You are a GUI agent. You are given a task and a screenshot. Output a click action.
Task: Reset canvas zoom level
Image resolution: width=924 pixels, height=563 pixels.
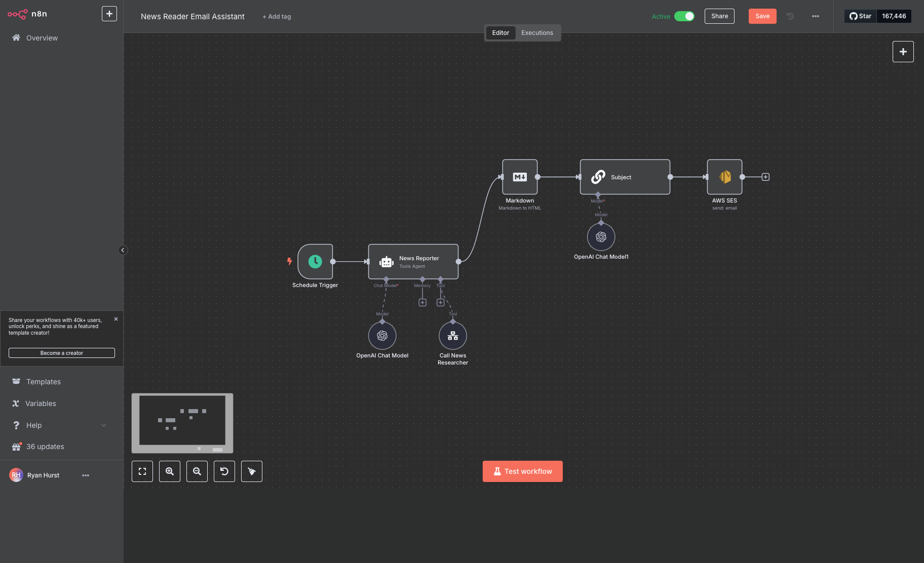[x=224, y=471]
